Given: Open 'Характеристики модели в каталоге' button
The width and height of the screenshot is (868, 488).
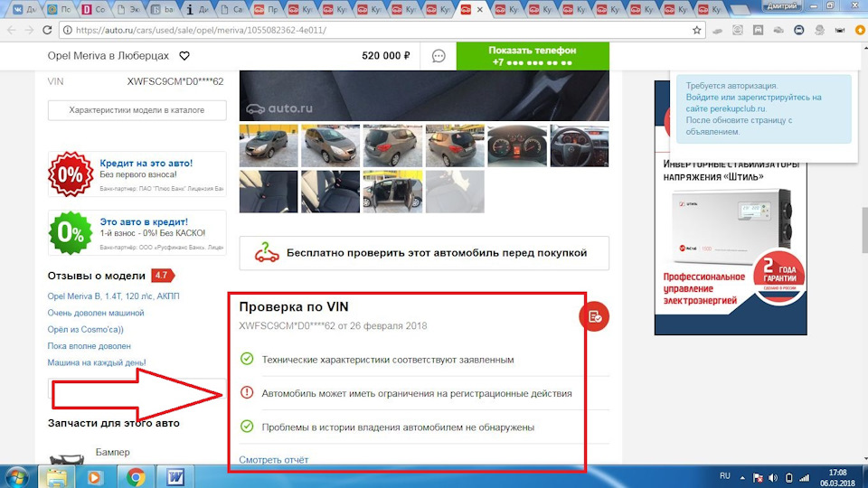Looking at the screenshot, I should click(137, 110).
